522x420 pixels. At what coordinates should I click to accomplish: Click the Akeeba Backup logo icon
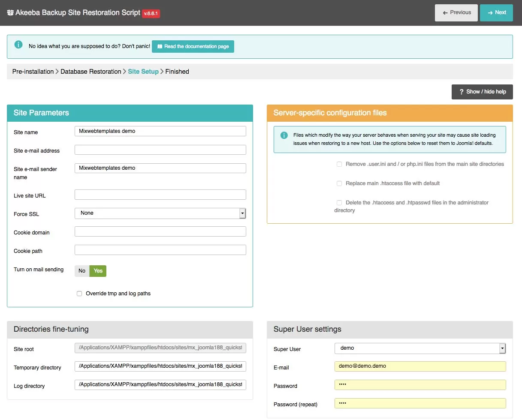pos(9,13)
